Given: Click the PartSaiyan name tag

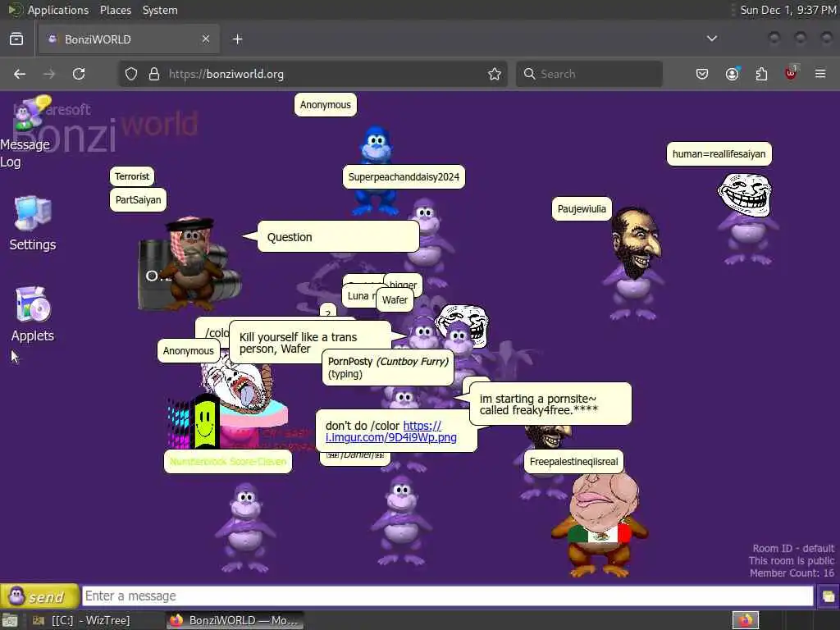Looking at the screenshot, I should [138, 200].
